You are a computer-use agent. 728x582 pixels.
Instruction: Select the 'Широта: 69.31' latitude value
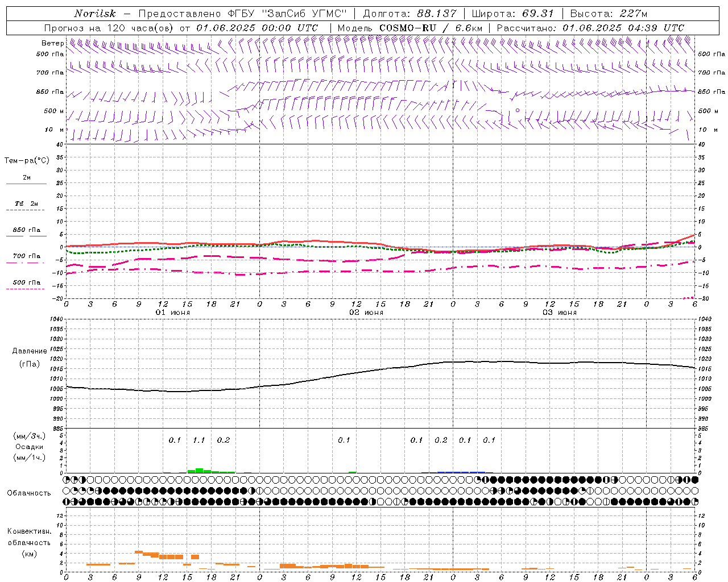(512, 14)
